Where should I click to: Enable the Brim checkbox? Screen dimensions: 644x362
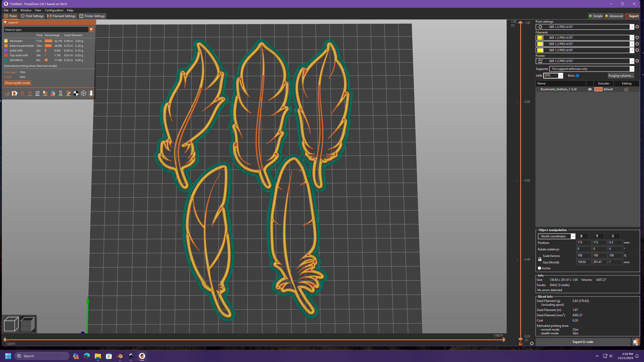(x=578, y=75)
